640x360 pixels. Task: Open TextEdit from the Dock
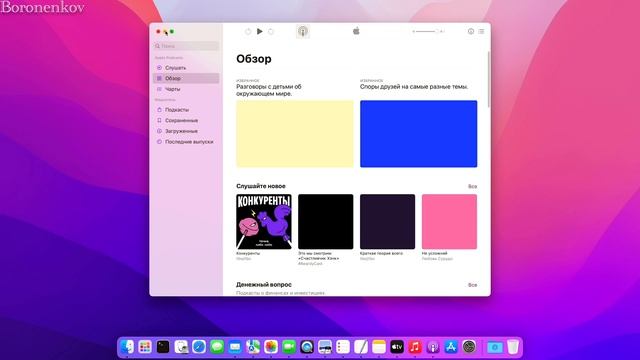(361, 347)
